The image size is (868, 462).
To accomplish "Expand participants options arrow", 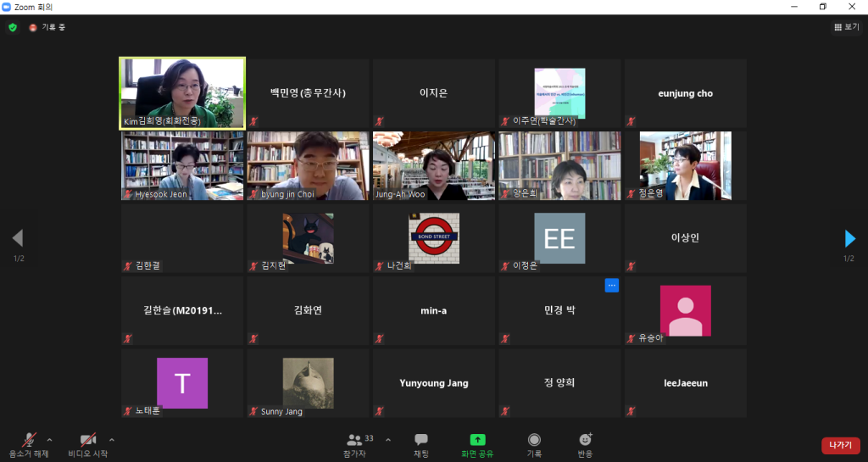I will [388, 439].
